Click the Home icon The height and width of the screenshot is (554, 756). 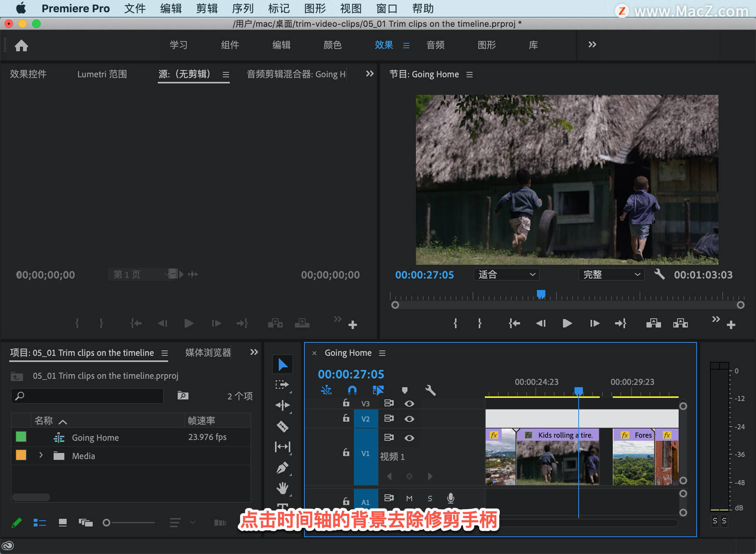[x=21, y=46]
